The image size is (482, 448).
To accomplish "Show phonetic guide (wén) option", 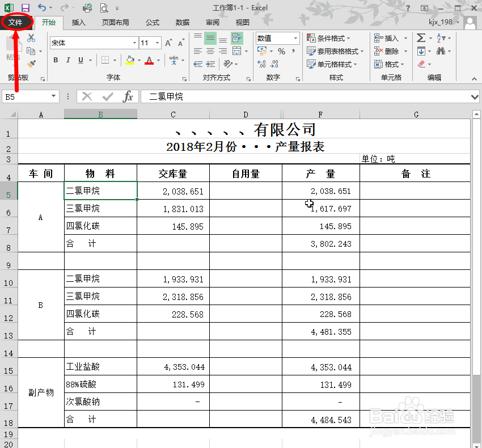I will point(174,60).
